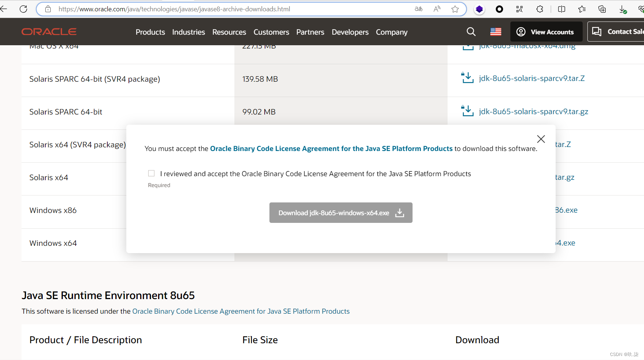Add page to favorites with star icon

(455, 9)
